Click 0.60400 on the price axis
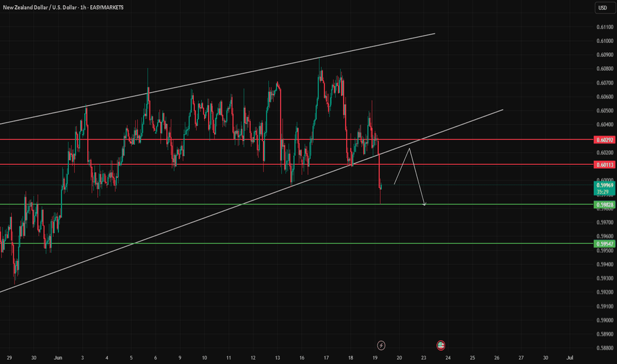The height and width of the screenshot is (364, 617). (605, 124)
